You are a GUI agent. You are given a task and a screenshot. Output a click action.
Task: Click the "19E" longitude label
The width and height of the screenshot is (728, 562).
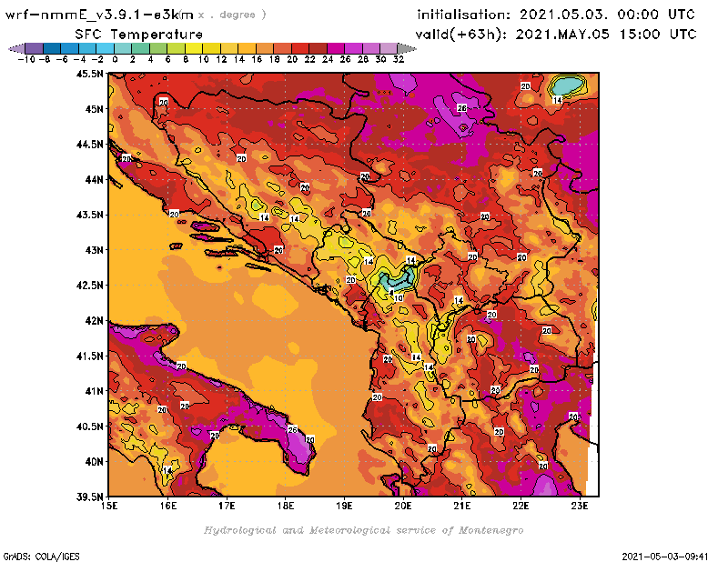(x=344, y=506)
